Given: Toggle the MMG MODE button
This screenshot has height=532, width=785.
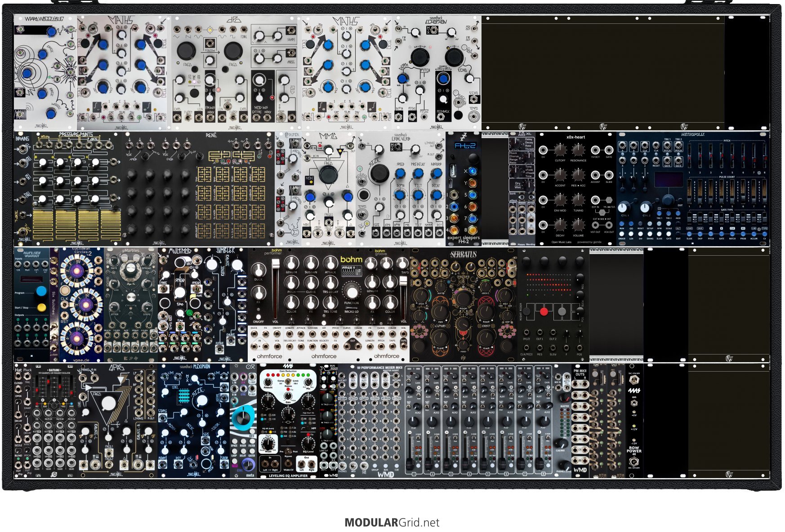Looking at the screenshot, I should 310,180.
